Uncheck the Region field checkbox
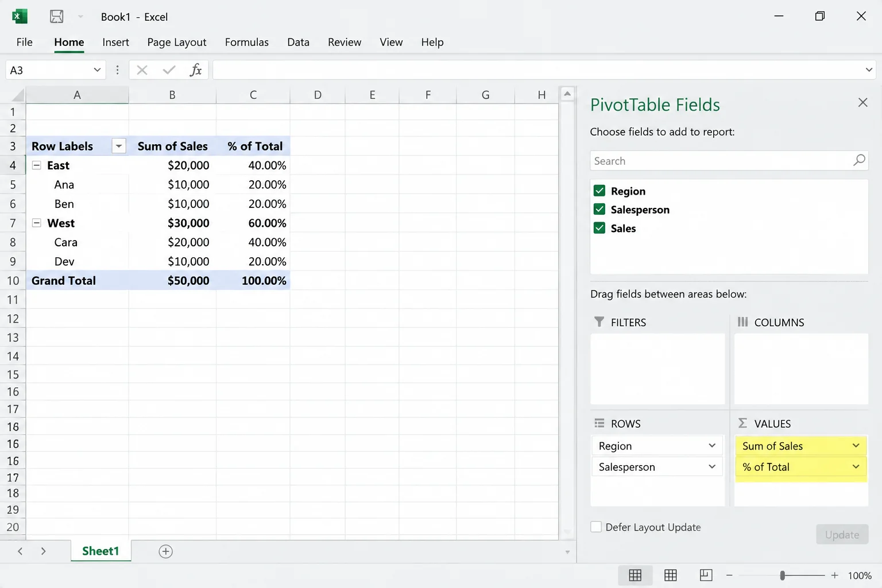 click(x=599, y=191)
